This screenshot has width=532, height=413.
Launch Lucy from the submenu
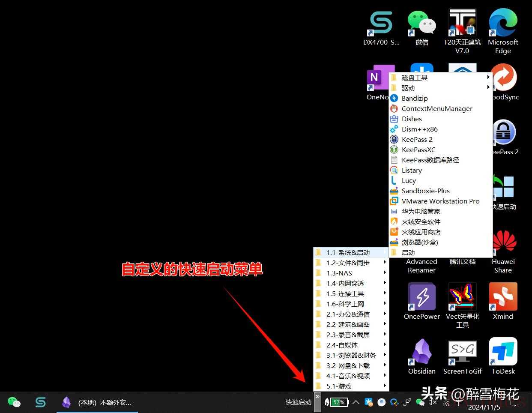tap(441, 180)
